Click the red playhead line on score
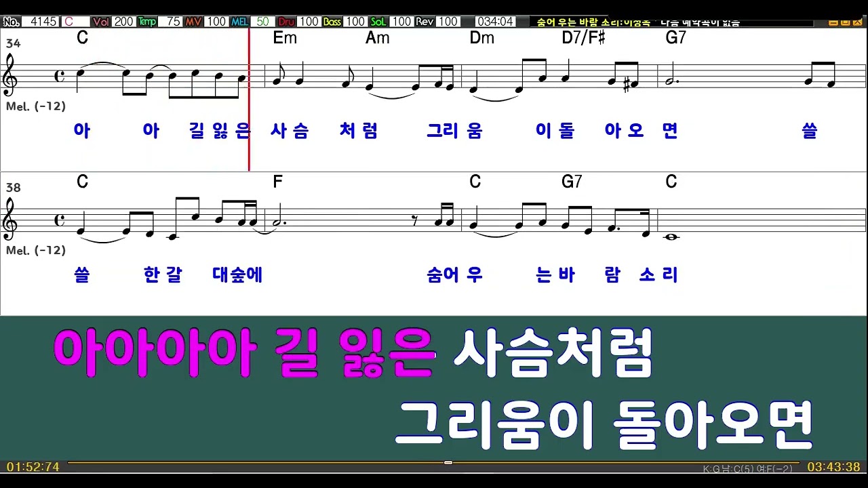This screenshot has height=488, width=868. click(249, 99)
